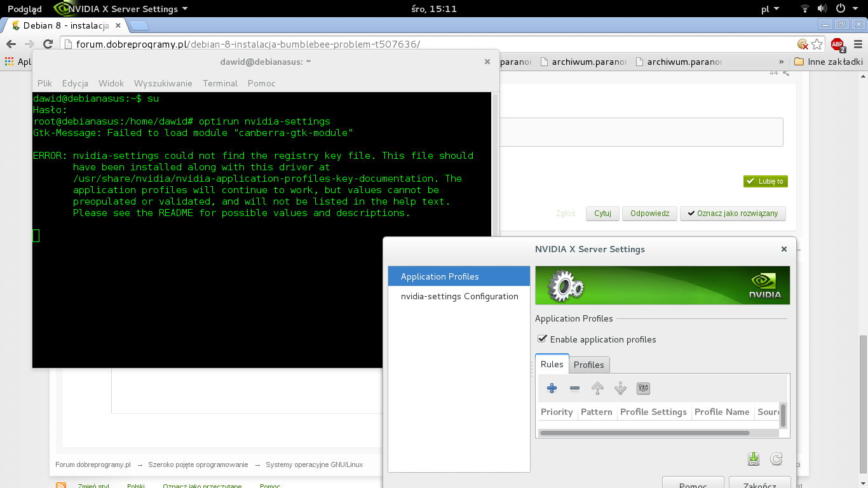Open Systemy operacyjne GNU/Linux breadcrumb link

(314, 464)
